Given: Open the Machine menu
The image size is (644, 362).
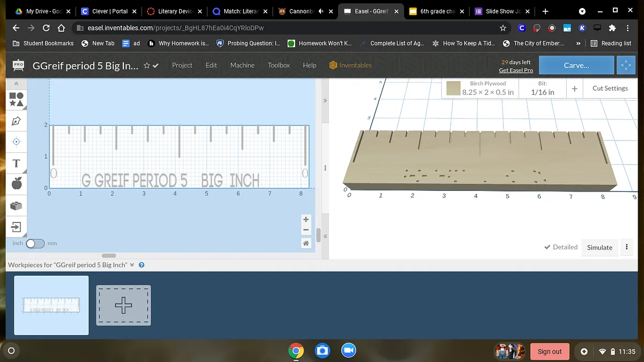Looking at the screenshot, I should [243, 65].
